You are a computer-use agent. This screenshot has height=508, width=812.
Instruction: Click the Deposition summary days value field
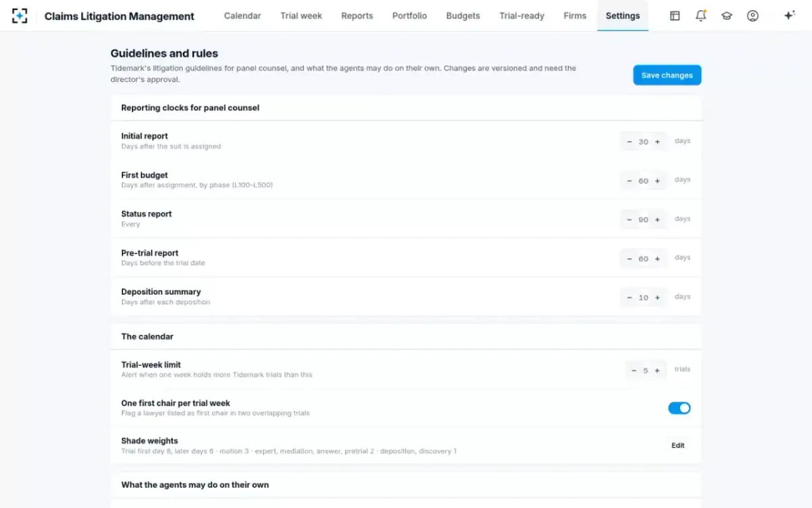point(643,297)
